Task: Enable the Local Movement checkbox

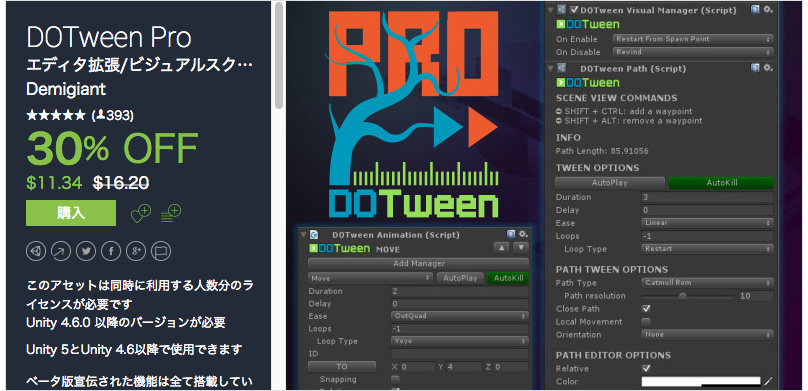Action: tap(646, 322)
